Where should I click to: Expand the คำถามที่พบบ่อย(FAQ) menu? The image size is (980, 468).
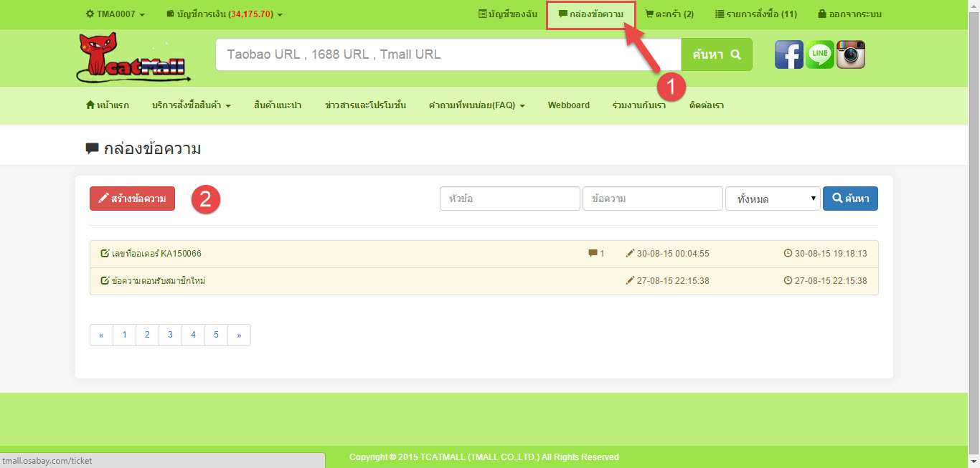[x=476, y=105]
